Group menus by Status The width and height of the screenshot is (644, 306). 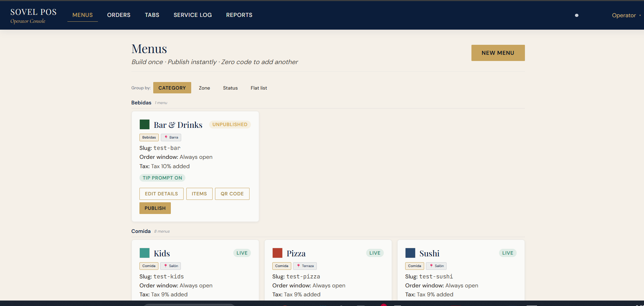(x=230, y=88)
